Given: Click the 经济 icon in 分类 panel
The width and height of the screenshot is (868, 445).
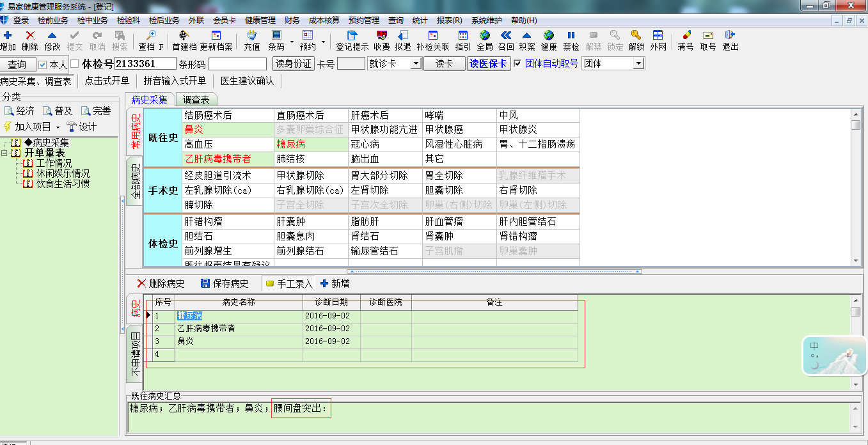Looking at the screenshot, I should point(9,111).
